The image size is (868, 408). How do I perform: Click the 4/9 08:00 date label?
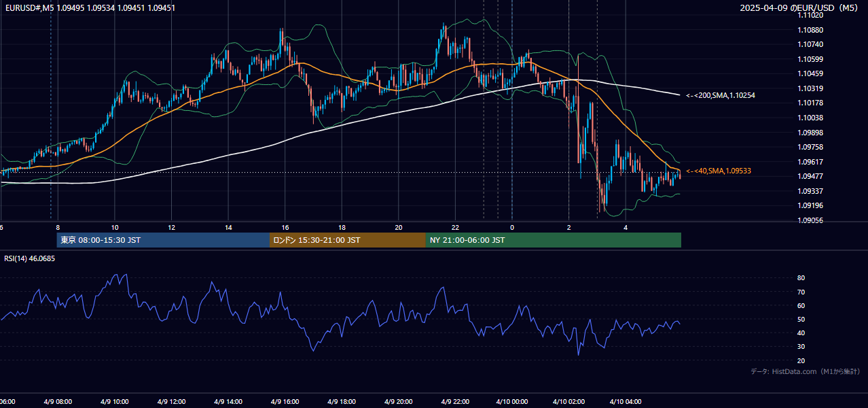tap(58, 402)
